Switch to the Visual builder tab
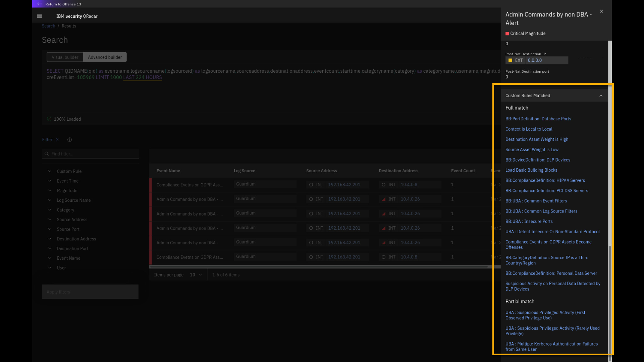Viewport: 644px width, 362px height. tap(65, 57)
